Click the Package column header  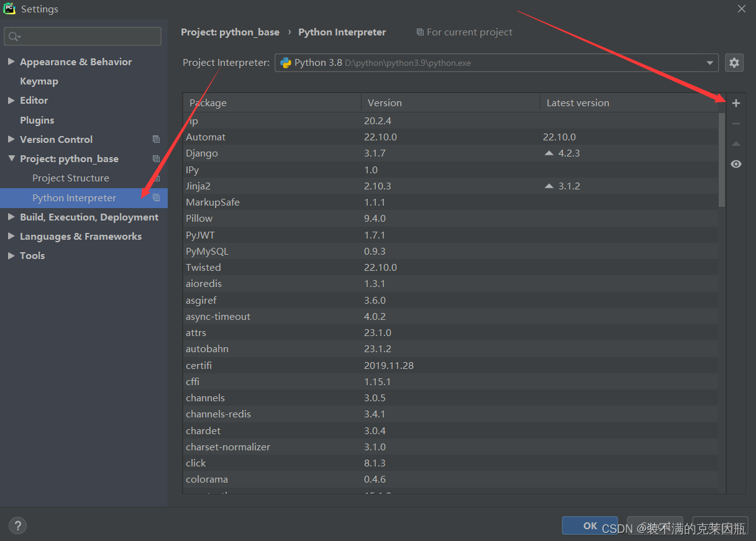coord(272,103)
